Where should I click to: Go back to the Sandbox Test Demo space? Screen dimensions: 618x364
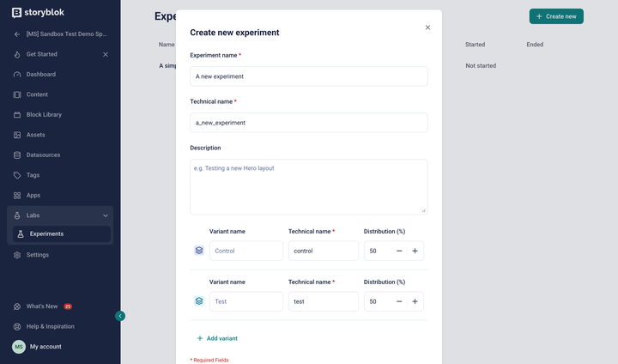click(60, 34)
